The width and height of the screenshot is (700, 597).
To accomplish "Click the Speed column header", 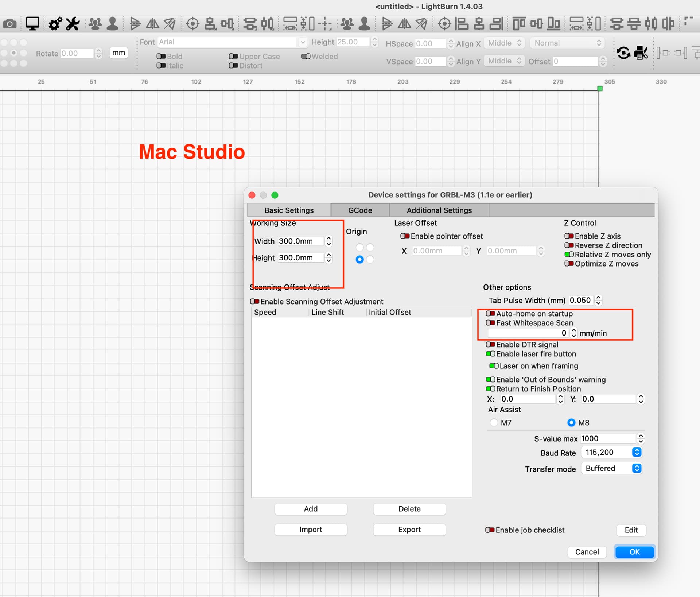I will [x=280, y=312].
